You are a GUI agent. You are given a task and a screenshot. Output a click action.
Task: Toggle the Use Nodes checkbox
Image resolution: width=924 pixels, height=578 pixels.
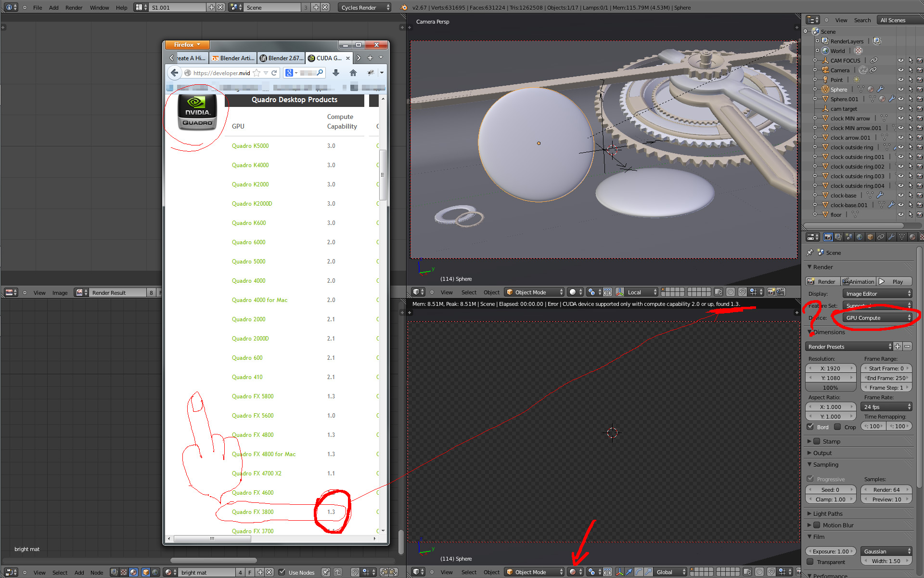click(x=282, y=572)
